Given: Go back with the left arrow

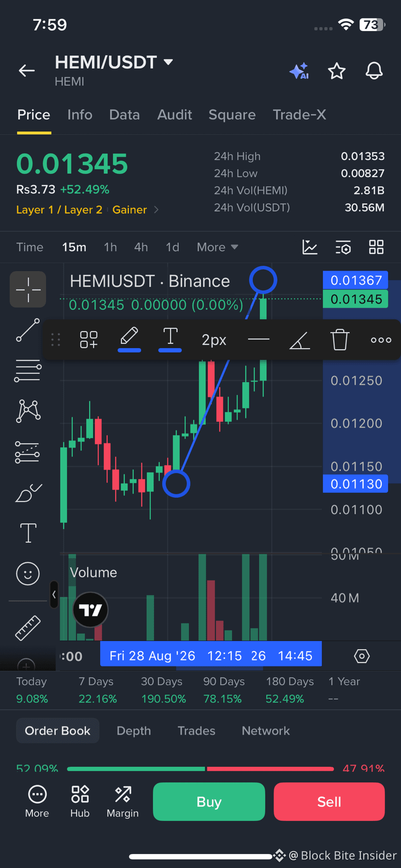Looking at the screenshot, I should [x=27, y=71].
